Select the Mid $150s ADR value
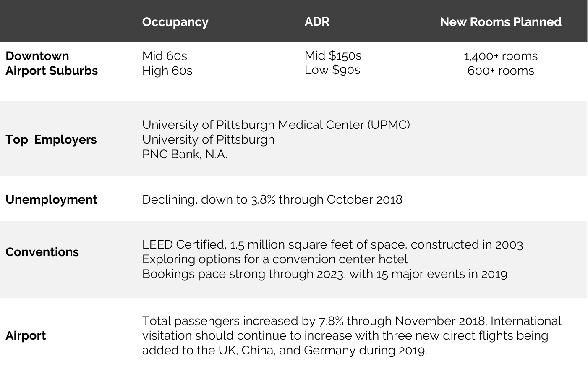The height and width of the screenshot is (372, 588). tap(333, 55)
